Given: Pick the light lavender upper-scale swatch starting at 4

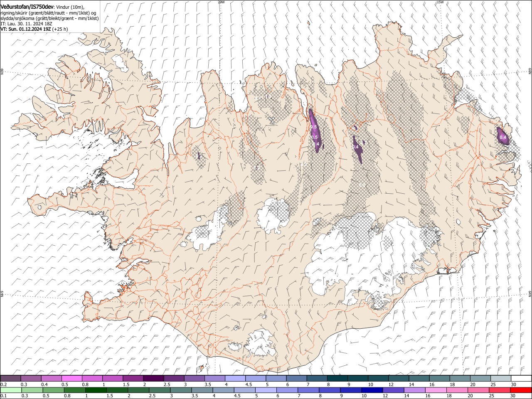Looking at the screenshot, I should pos(235,379).
